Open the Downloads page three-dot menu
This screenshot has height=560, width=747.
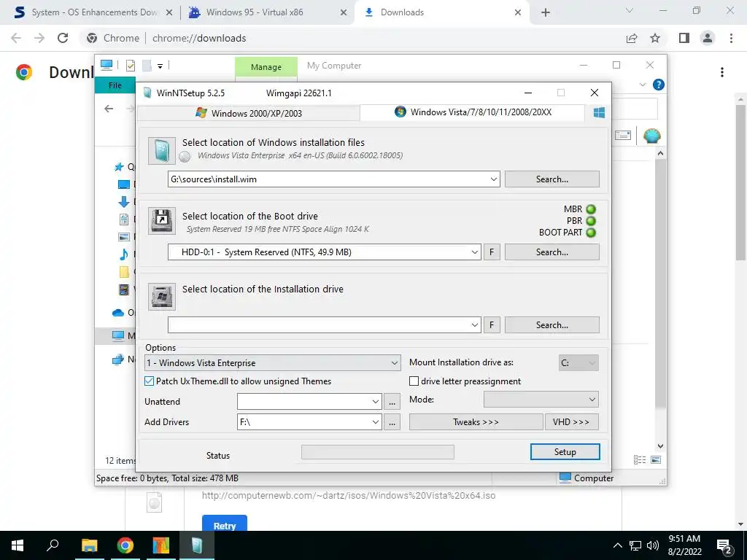(722, 72)
